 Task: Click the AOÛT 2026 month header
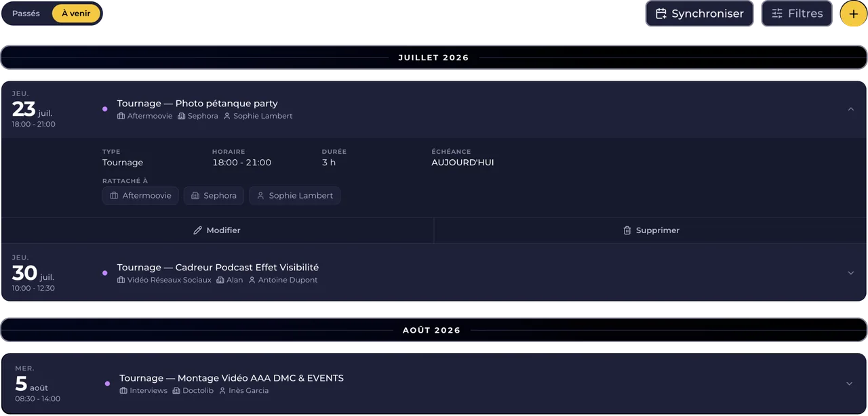point(434,330)
